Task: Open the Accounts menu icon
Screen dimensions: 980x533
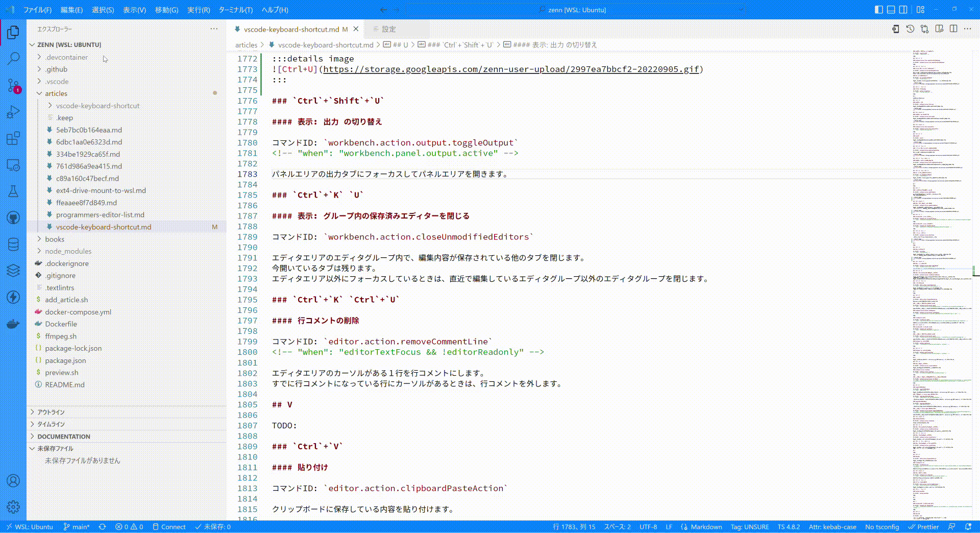Action: click(13, 480)
